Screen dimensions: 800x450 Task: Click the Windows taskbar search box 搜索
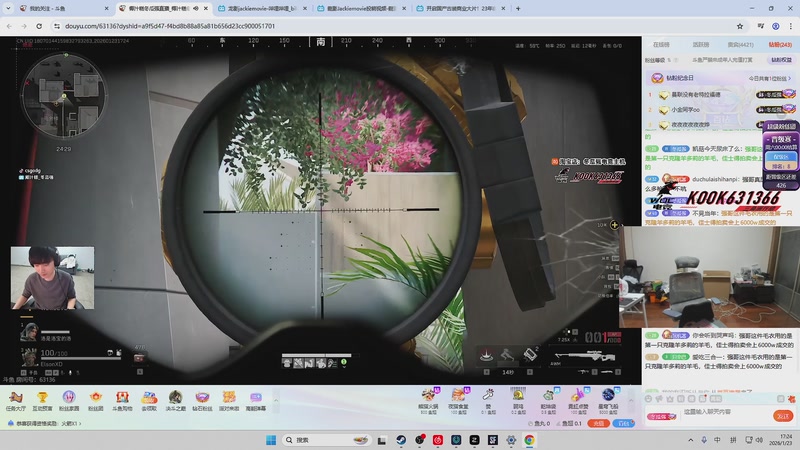[327, 440]
